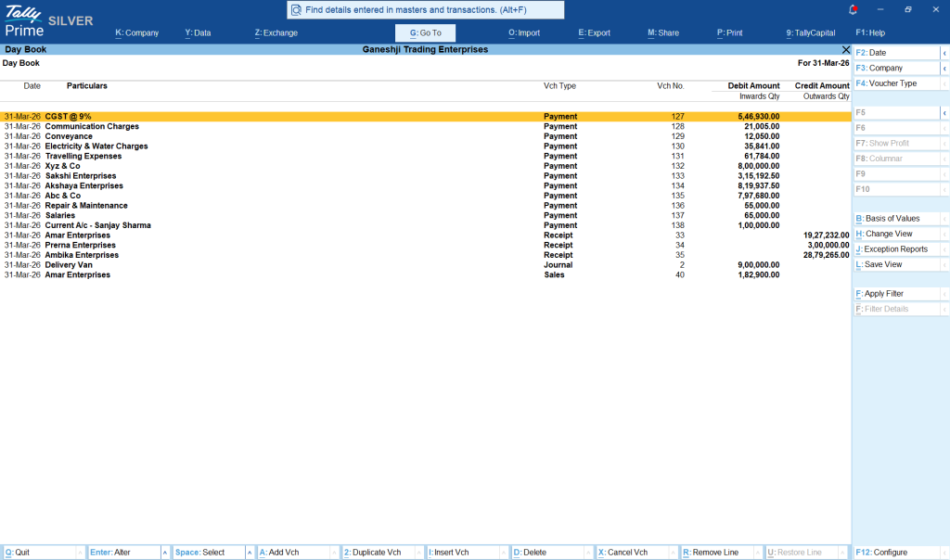
Task: Click 2: Duplicate Vch
Action: pyautogui.click(x=379, y=553)
